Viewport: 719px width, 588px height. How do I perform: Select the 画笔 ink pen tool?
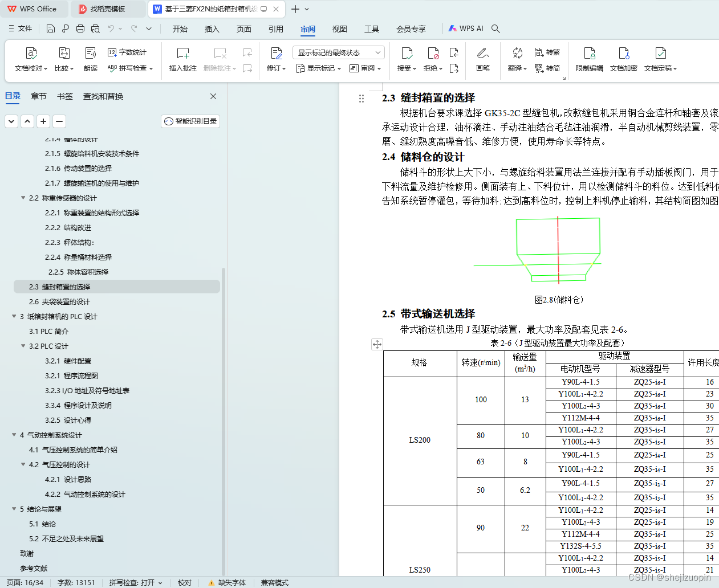click(x=483, y=59)
